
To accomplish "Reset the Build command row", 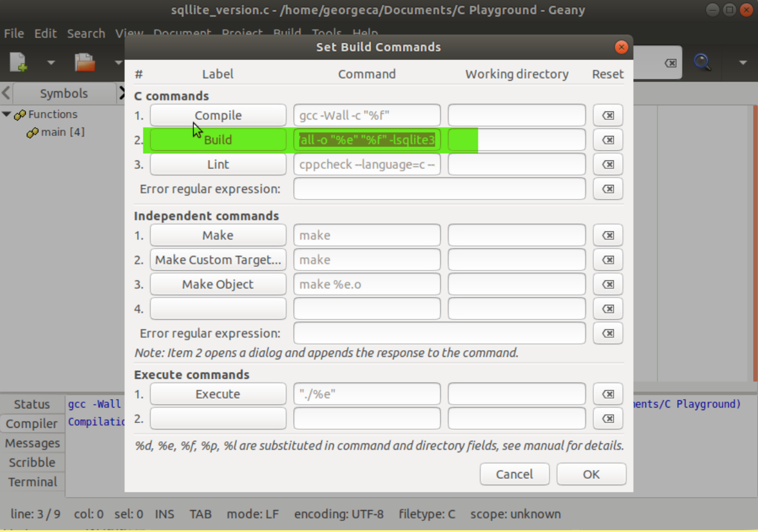I will (608, 140).
